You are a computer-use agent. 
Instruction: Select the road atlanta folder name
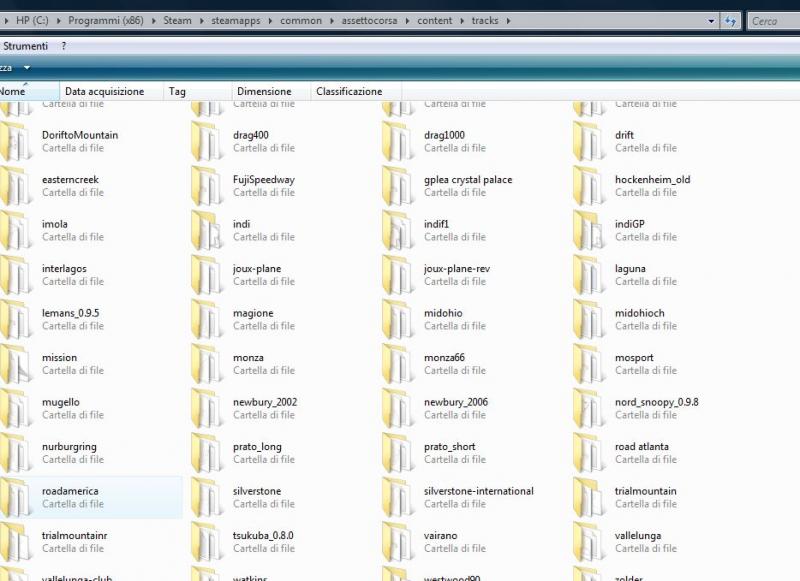click(x=641, y=446)
